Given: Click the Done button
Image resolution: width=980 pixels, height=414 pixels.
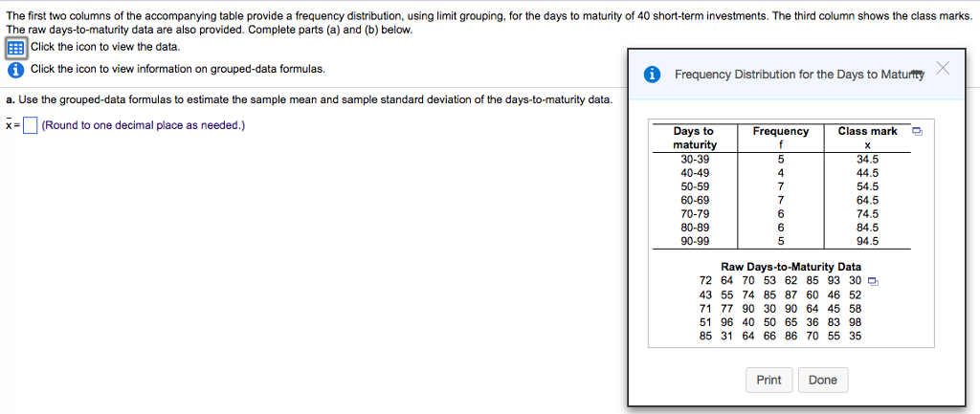Looking at the screenshot, I should (x=822, y=381).
